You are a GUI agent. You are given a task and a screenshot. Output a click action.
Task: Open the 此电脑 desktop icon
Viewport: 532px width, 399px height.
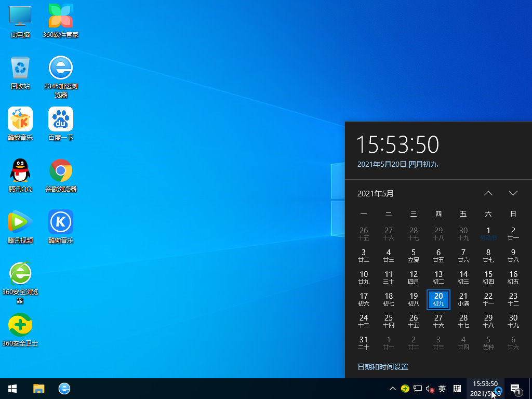(x=20, y=21)
